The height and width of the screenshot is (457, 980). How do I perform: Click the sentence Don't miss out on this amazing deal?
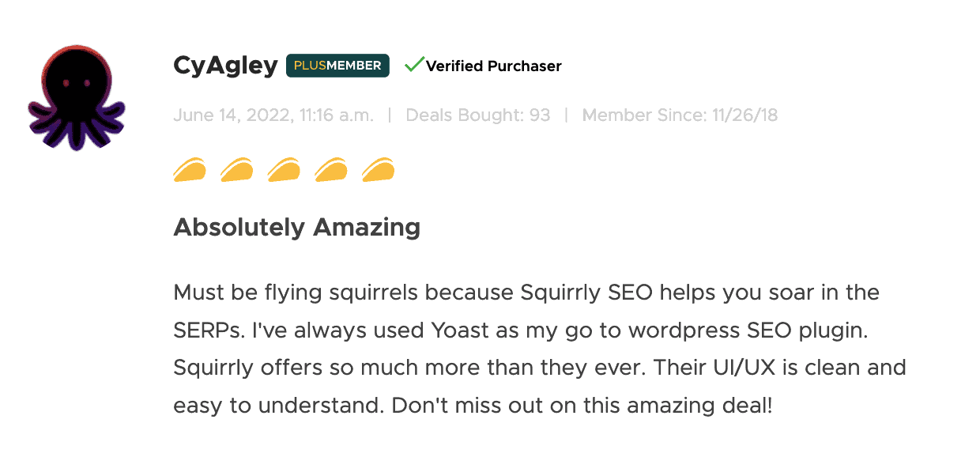[x=582, y=406]
